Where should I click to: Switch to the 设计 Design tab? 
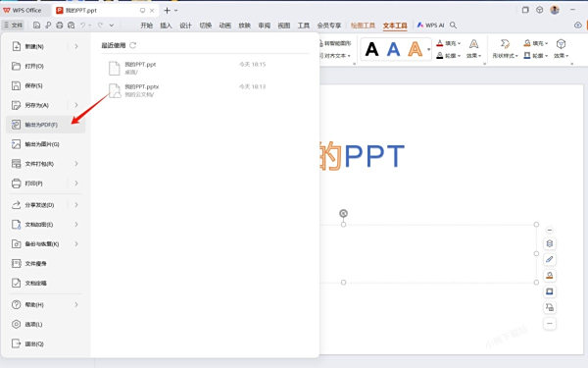pyautogui.click(x=185, y=26)
